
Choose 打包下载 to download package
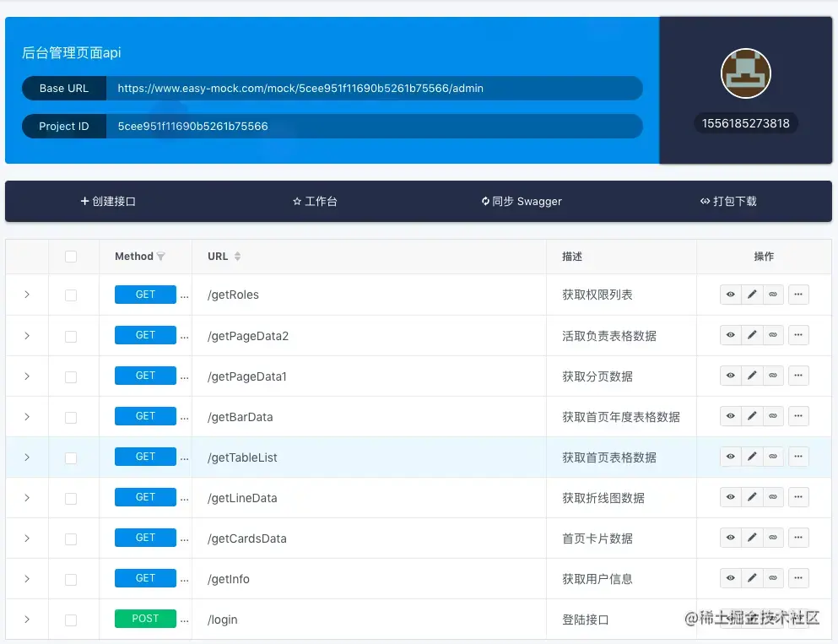click(x=728, y=202)
